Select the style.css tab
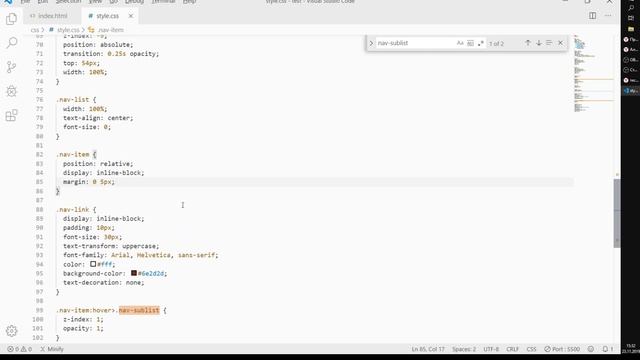Screen dimensions: 640x360 107,16
